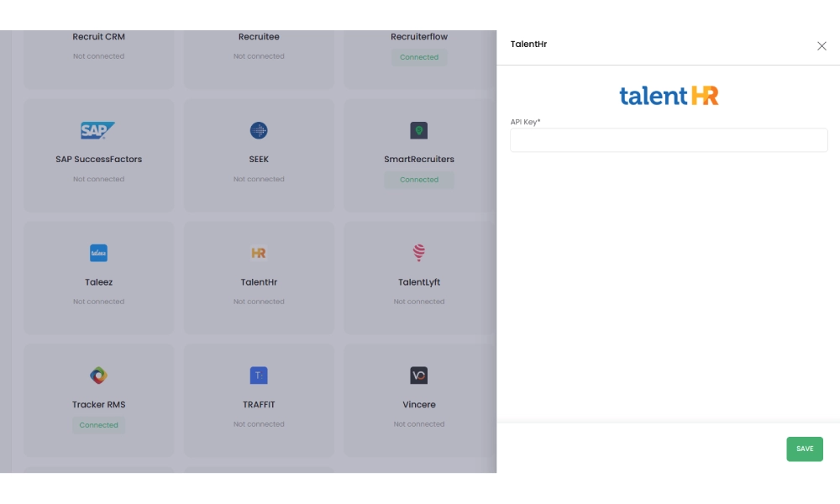The image size is (840, 504).
Task: Select the SEEK name label
Action: [x=259, y=159]
